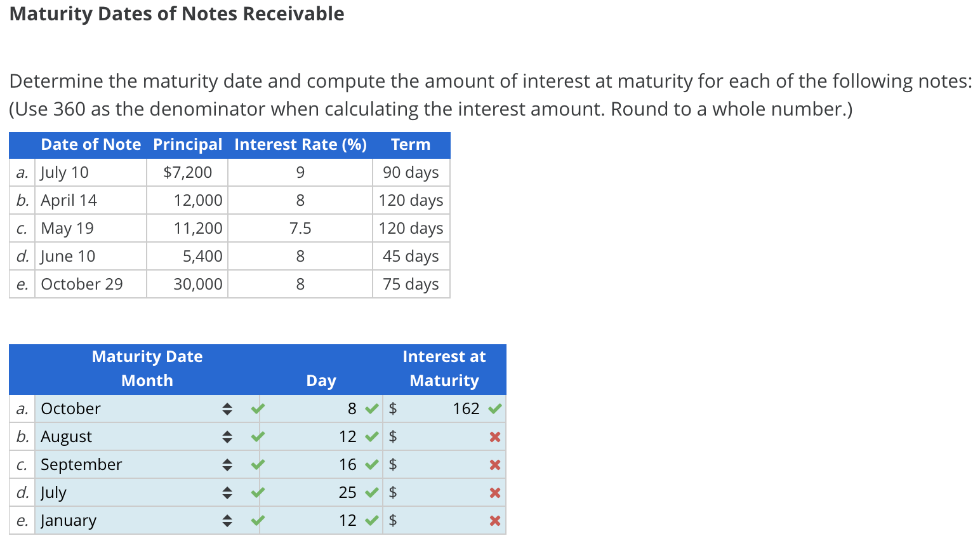Click the red X in row b interest column

click(494, 437)
